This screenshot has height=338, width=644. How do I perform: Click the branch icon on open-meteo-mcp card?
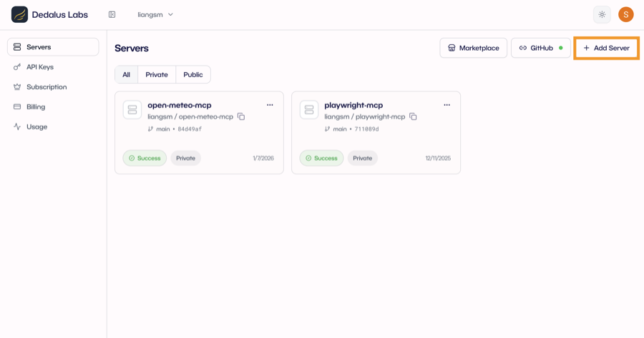click(150, 129)
